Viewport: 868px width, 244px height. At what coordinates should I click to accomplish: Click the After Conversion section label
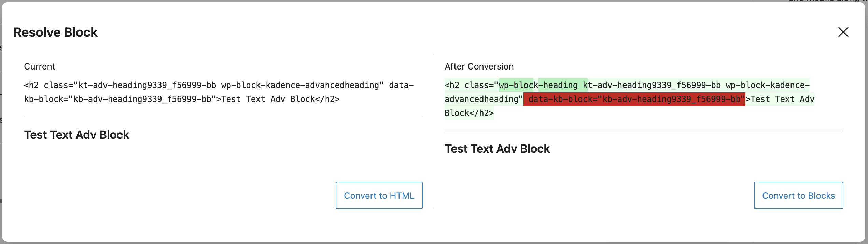point(479,66)
